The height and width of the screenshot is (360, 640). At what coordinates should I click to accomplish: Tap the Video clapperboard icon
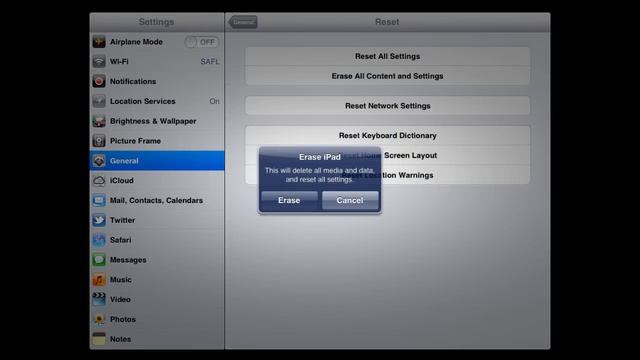(99, 299)
